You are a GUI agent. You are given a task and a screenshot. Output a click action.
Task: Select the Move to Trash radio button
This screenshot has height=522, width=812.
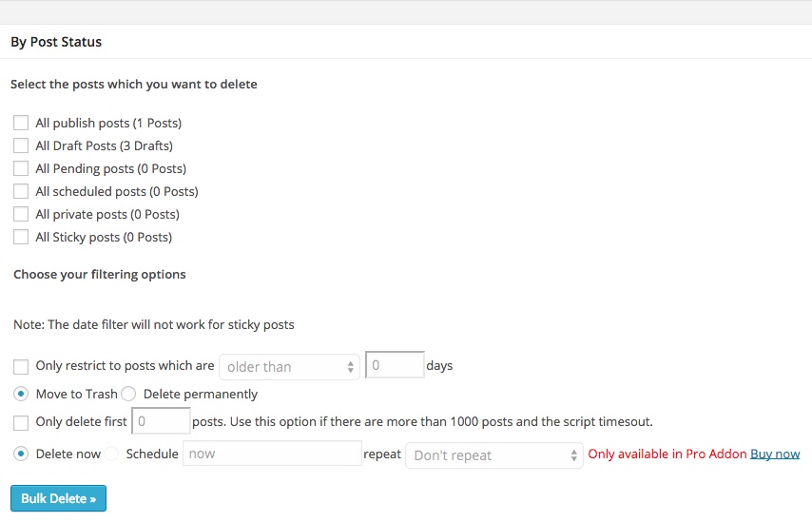(21, 394)
